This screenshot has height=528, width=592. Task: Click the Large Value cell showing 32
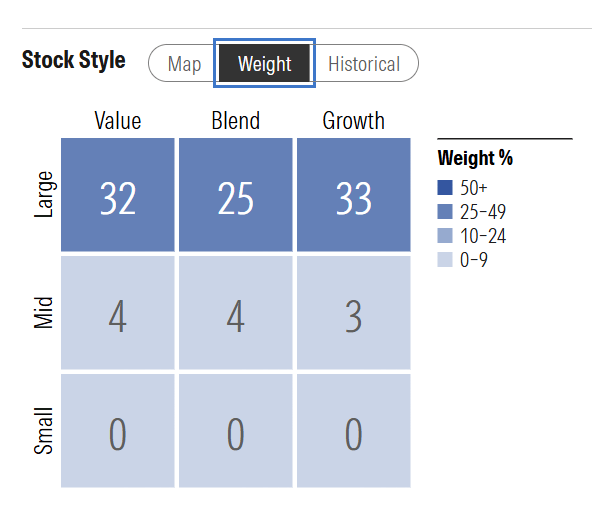point(118,195)
